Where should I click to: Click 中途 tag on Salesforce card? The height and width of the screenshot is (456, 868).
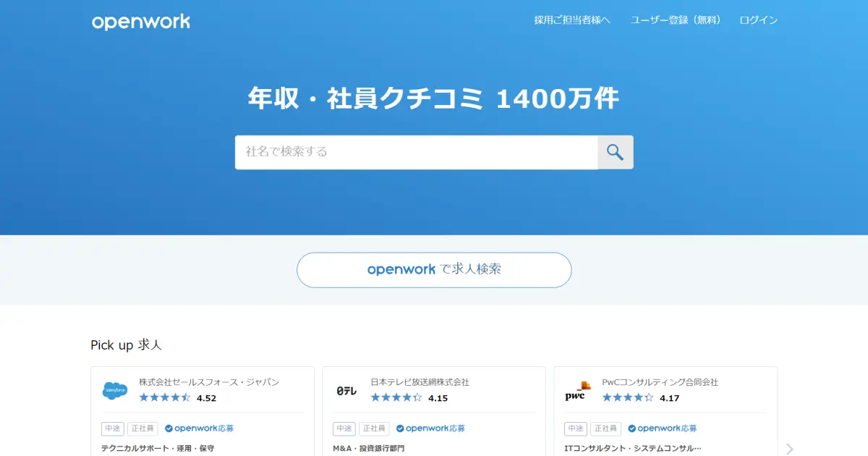(x=113, y=428)
